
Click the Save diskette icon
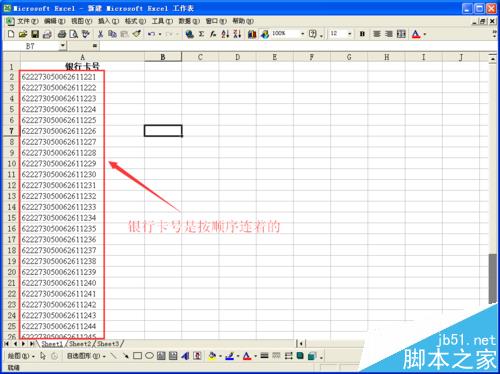pyautogui.click(x=35, y=34)
